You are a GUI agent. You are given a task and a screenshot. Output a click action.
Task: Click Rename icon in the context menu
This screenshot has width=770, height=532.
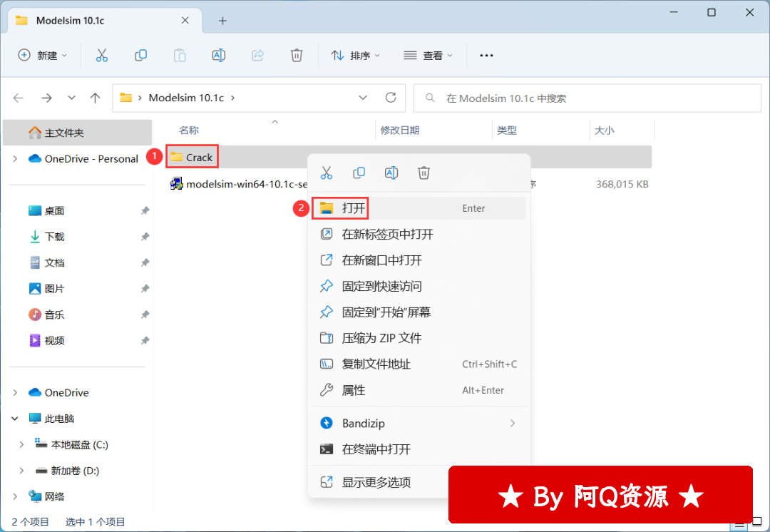click(x=391, y=173)
